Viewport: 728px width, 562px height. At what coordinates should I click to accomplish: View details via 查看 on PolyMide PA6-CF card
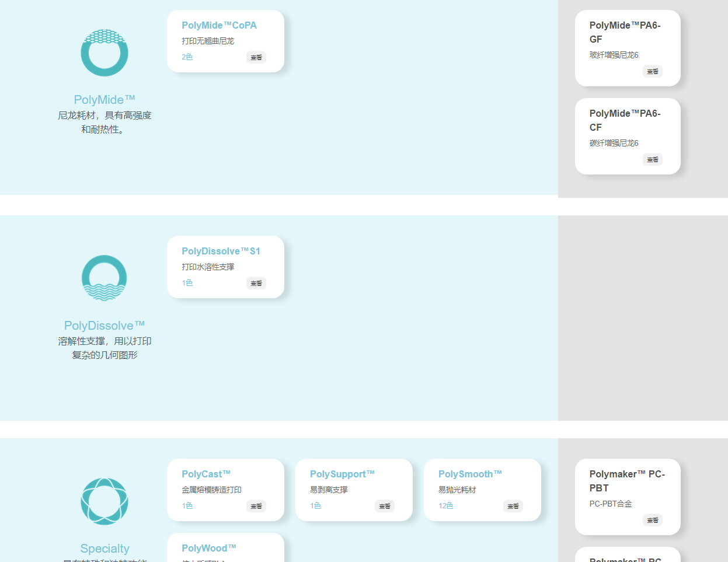[x=652, y=159]
